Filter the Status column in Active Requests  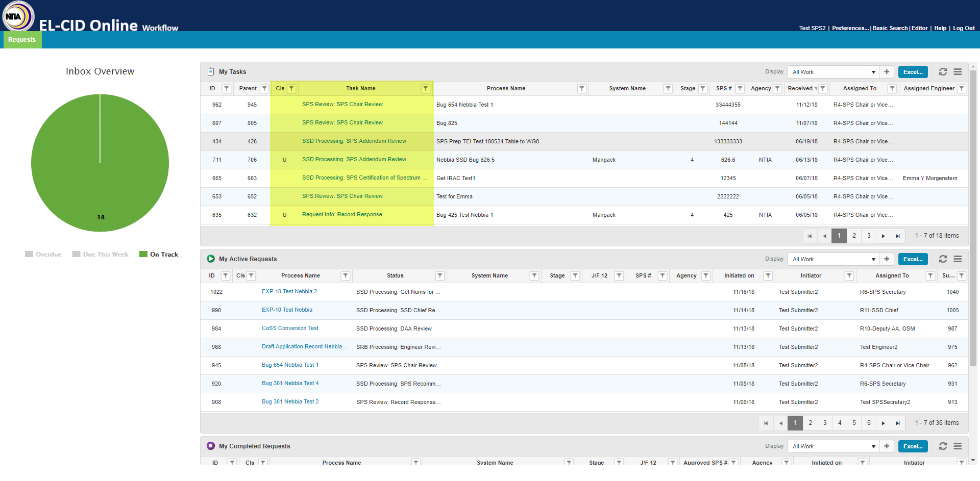pos(439,276)
